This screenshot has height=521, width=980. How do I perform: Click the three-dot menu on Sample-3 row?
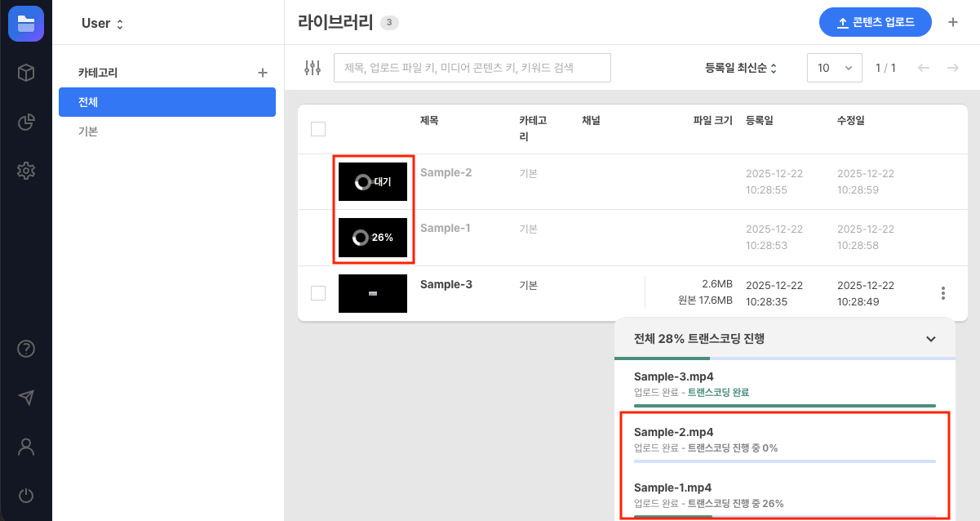tap(942, 292)
